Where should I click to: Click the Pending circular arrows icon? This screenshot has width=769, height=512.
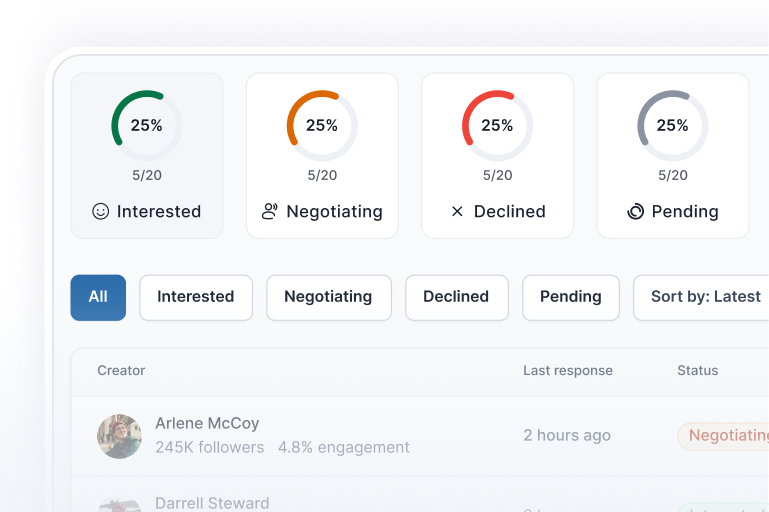(x=635, y=211)
